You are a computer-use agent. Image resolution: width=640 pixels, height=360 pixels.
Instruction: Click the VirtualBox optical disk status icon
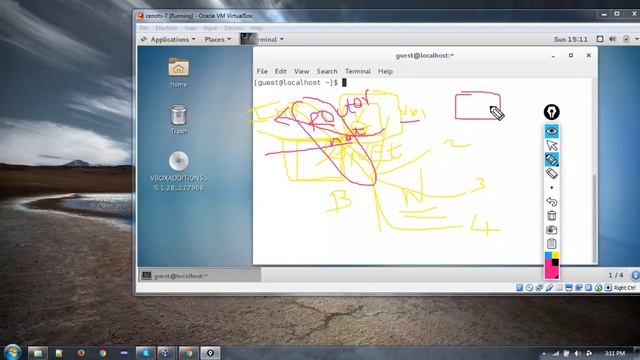click(x=529, y=288)
